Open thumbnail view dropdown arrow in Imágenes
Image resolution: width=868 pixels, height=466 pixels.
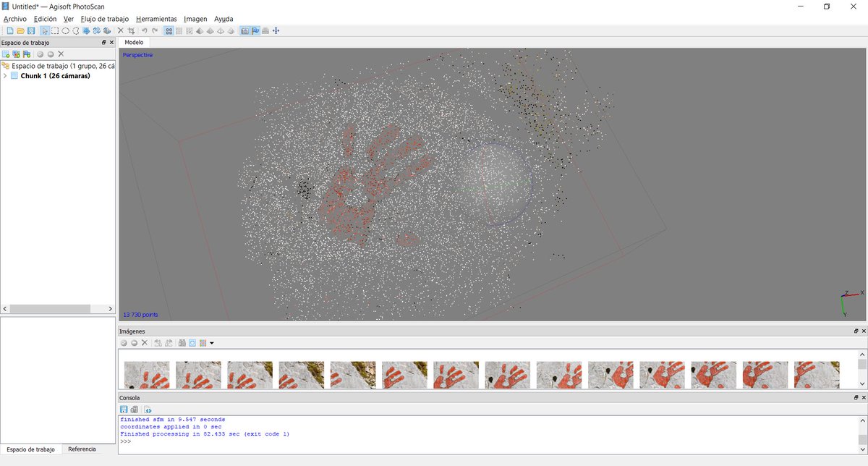[212, 343]
